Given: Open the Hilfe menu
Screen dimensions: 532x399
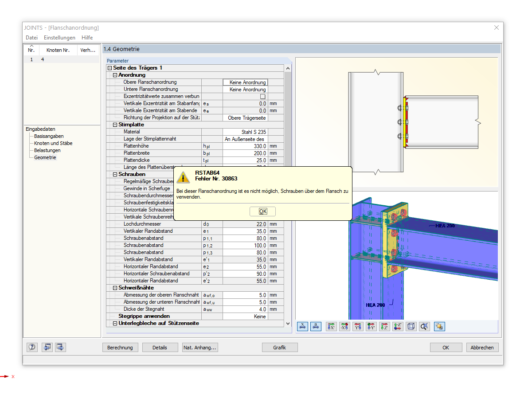Looking at the screenshot, I should [x=87, y=38].
